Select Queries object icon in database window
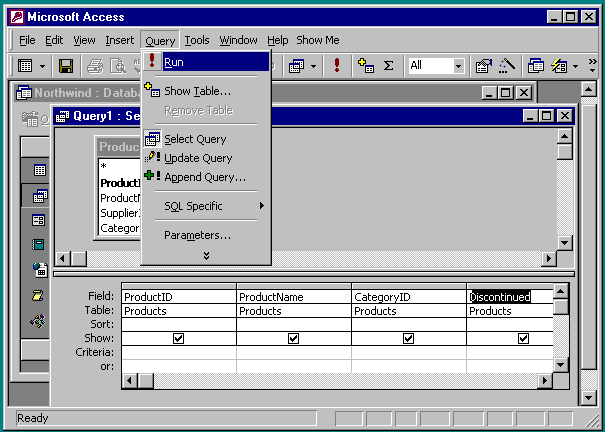605x432 pixels. pyautogui.click(x=40, y=196)
